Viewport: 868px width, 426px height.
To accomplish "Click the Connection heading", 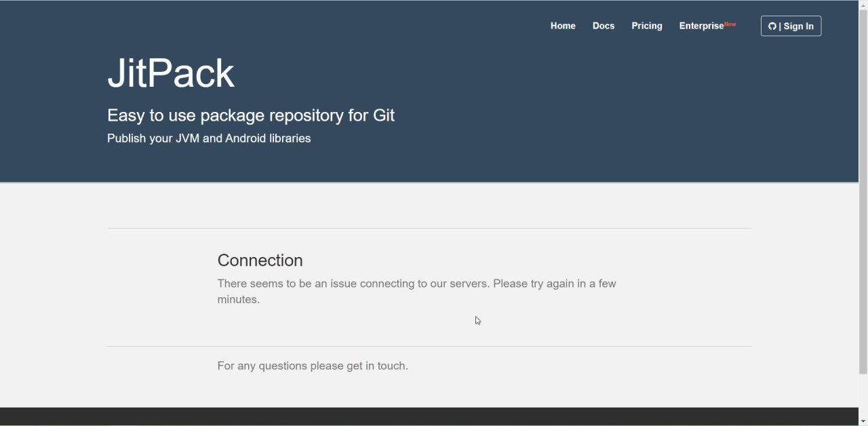I will 260,260.
